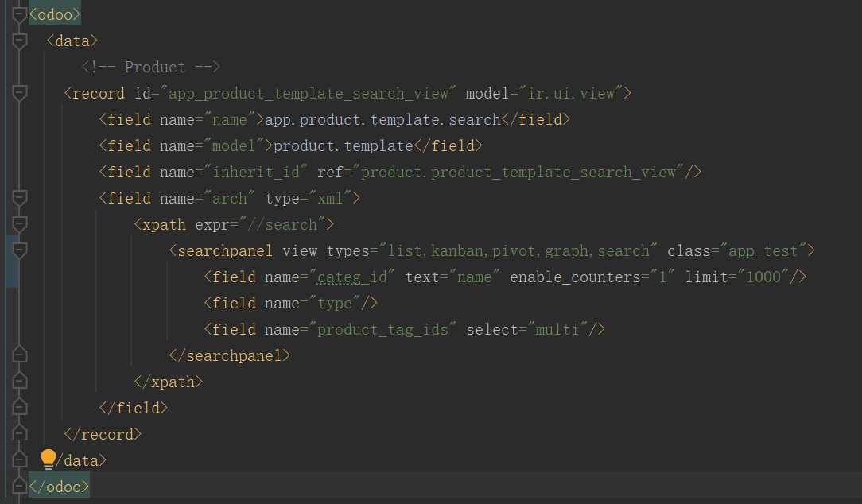Fold the searchpanel element
Image resolution: width=862 pixels, height=504 pixels.
pos(20,250)
